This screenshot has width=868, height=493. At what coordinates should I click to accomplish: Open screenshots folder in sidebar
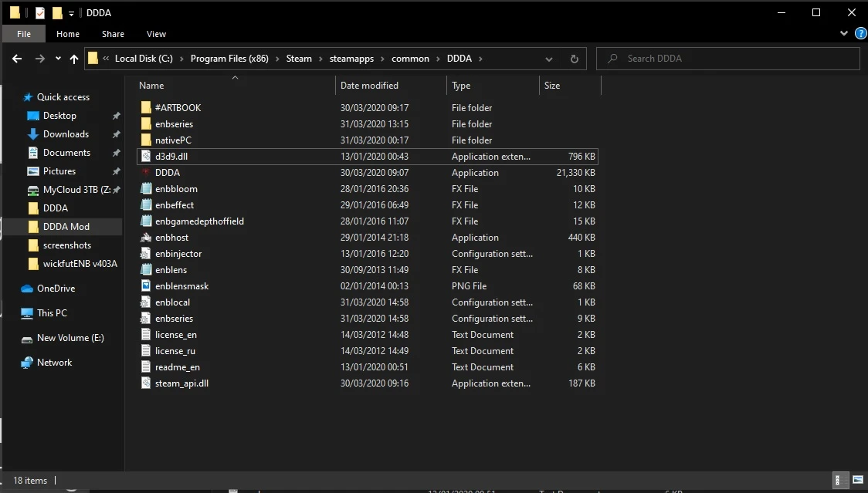[67, 245]
